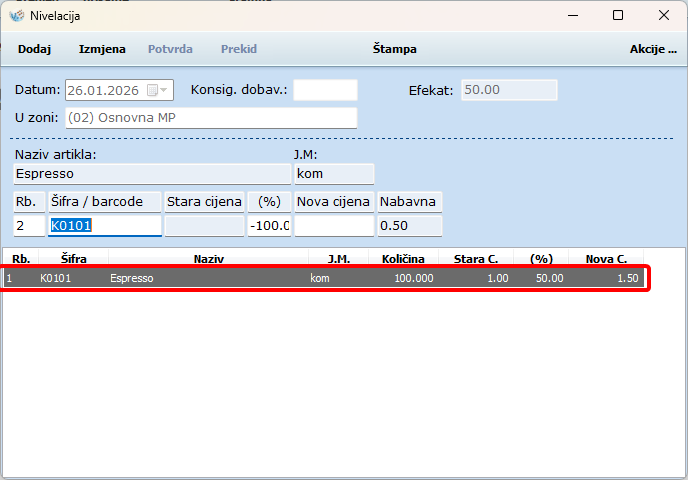Screen dimensions: 688x480
Task: Click the Nova cijena input field
Action: coord(334,226)
